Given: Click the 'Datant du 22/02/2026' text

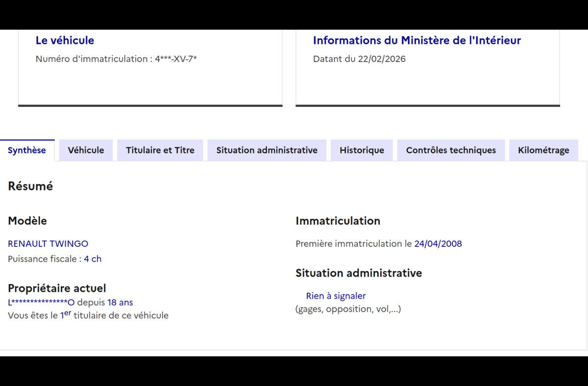Looking at the screenshot, I should (x=359, y=59).
